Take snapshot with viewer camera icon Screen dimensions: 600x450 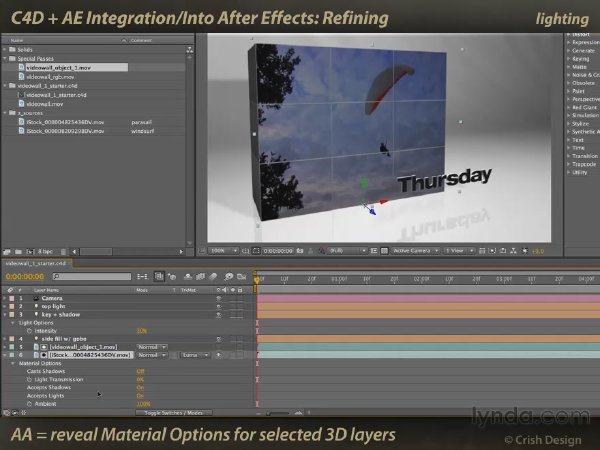tap(300, 251)
